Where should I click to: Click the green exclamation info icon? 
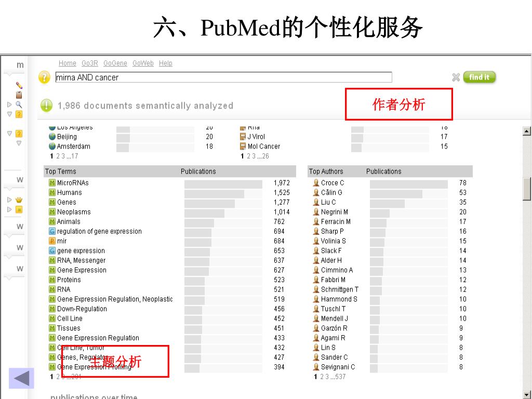pos(46,105)
